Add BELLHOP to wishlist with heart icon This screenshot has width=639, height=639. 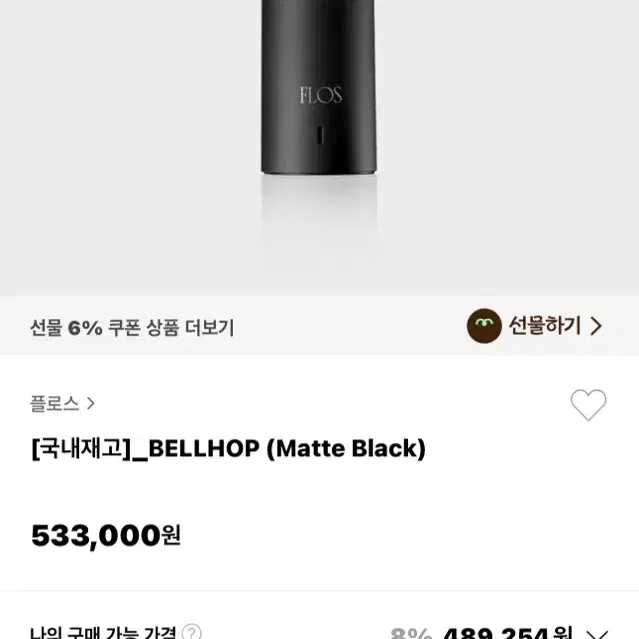pos(588,404)
